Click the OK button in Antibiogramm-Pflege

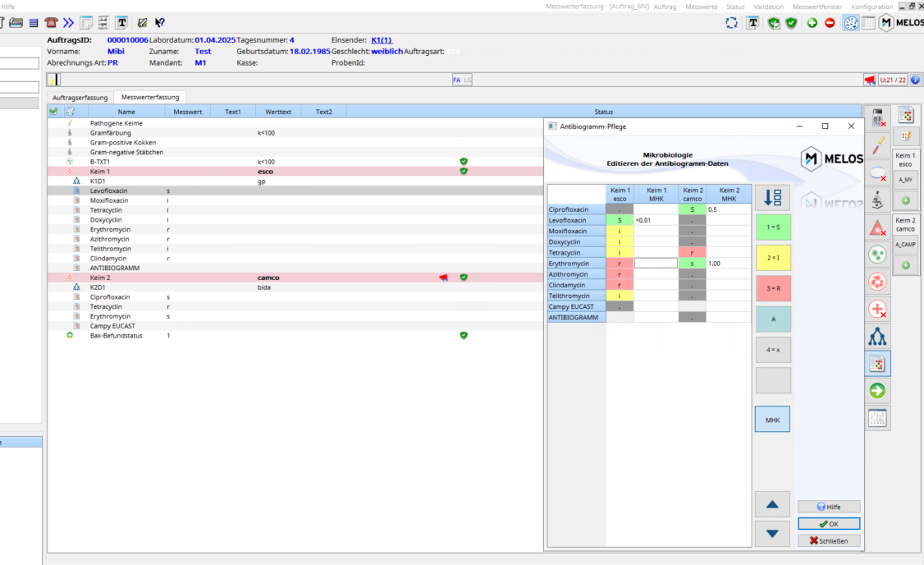828,524
